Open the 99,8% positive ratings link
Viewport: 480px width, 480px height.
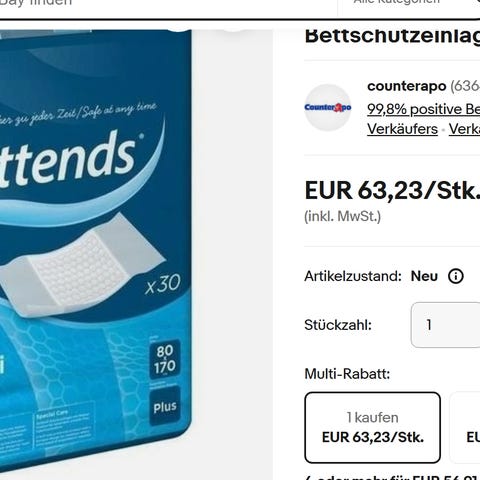[x=423, y=109]
